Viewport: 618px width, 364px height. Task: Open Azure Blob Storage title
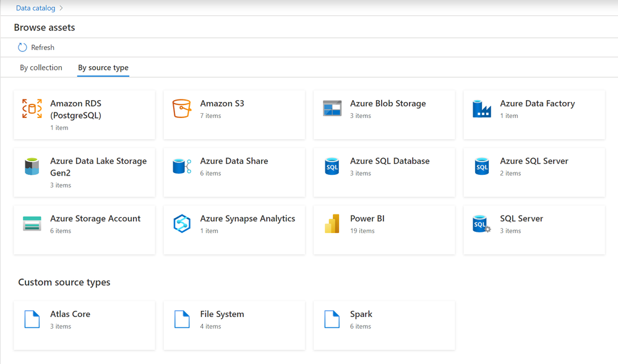(x=388, y=103)
